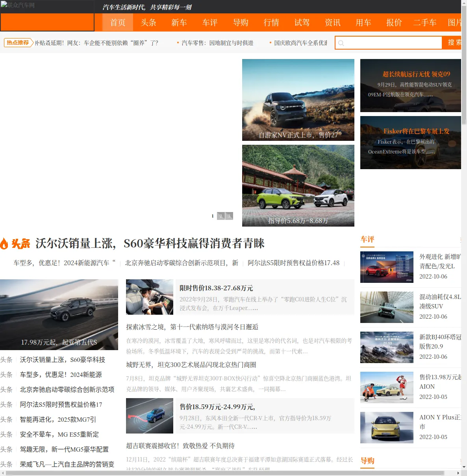
Task: Open list item 驾趣无限，新一代MG5豪华配置
Action: [64, 449]
